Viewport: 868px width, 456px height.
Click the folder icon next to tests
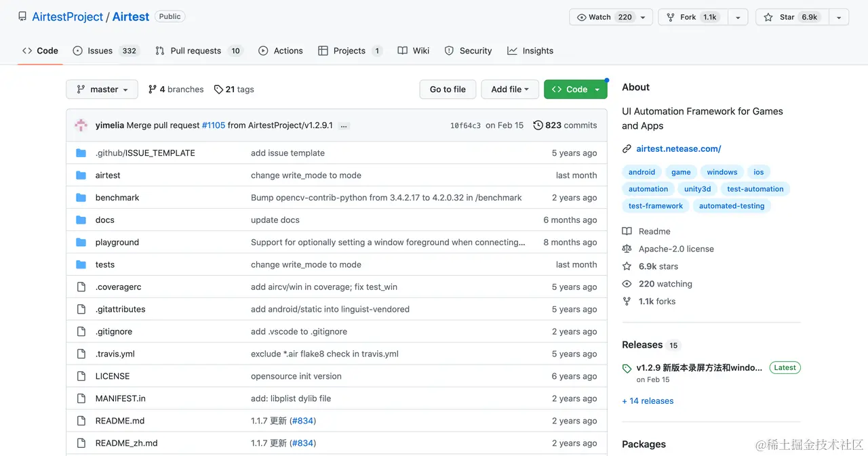(81, 265)
